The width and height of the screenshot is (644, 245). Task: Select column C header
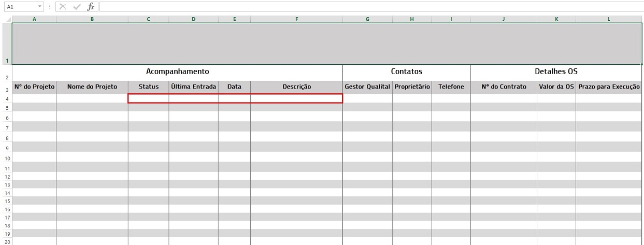tap(148, 19)
